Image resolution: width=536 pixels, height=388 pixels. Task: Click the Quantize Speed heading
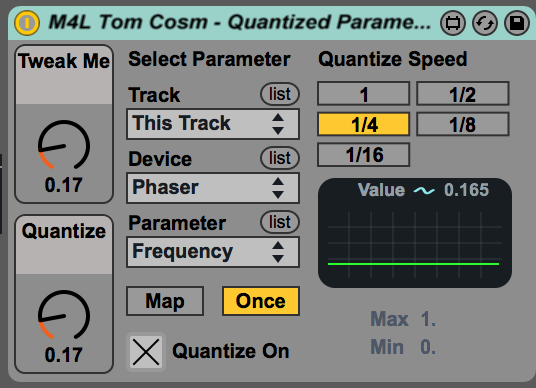pos(393,59)
